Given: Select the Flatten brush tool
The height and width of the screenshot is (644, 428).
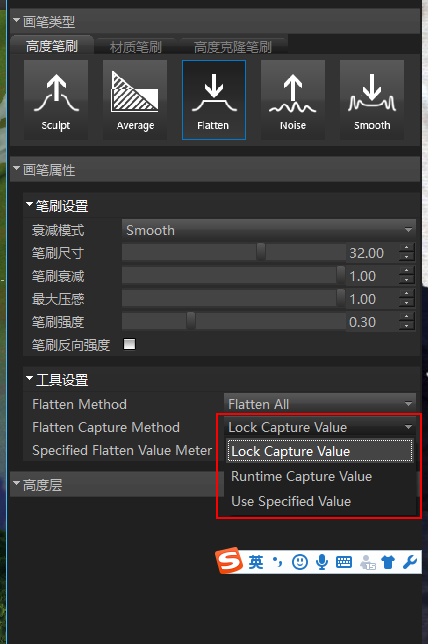Looking at the screenshot, I should point(214,100).
